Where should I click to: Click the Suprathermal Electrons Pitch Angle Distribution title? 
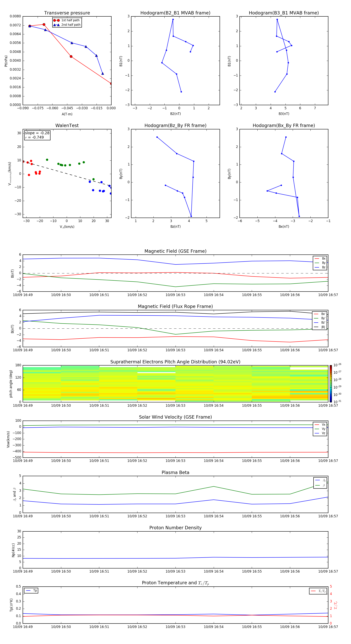point(175,362)
